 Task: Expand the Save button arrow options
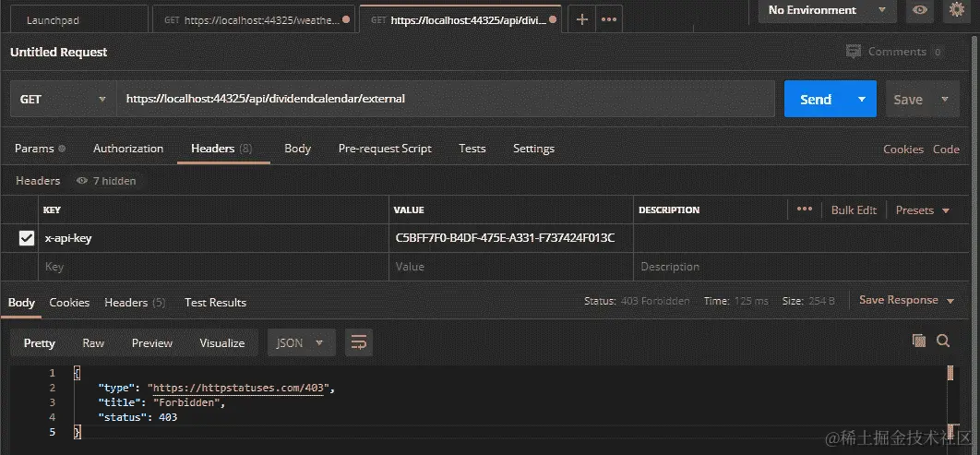(x=945, y=99)
